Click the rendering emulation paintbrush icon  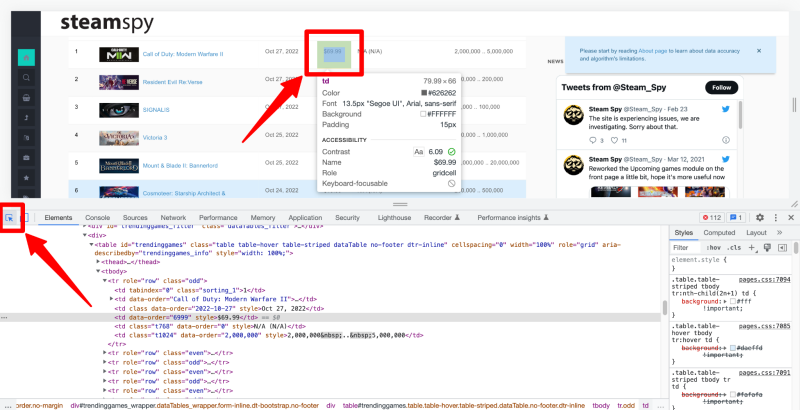[767, 247]
